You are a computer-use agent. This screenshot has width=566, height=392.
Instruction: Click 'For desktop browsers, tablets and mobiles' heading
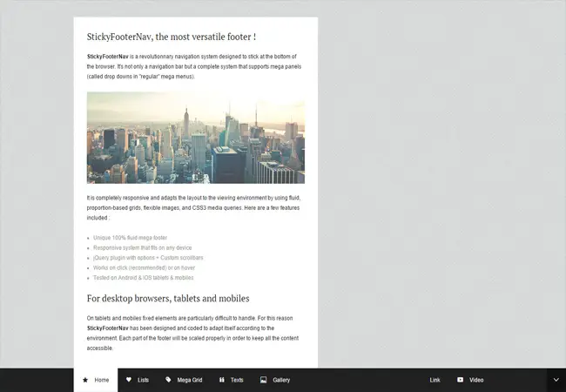click(x=168, y=299)
